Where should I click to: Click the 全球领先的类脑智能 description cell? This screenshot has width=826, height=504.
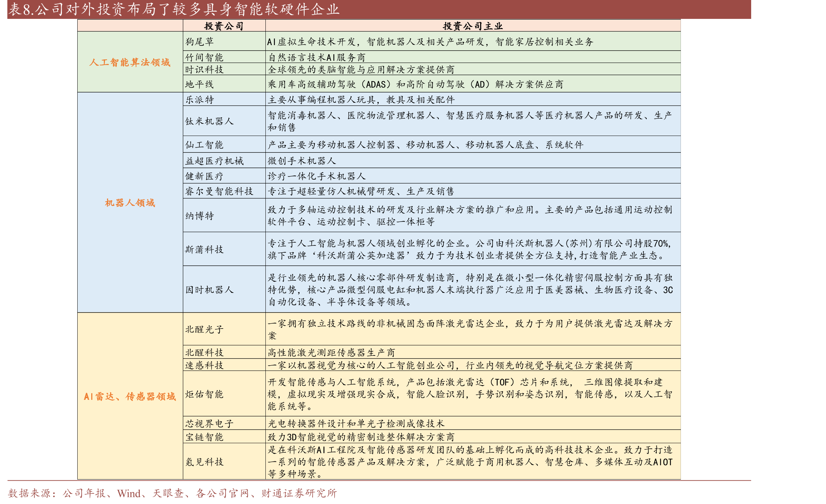point(473,69)
